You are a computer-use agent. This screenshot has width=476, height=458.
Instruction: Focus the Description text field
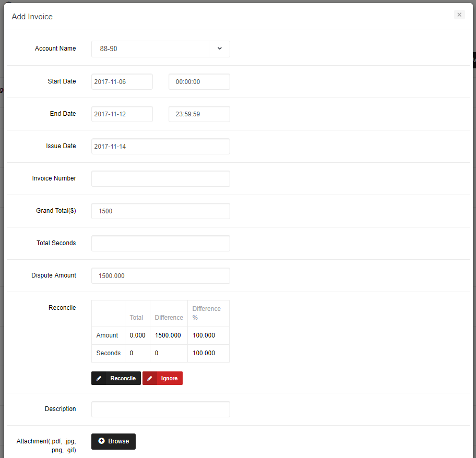pos(160,409)
